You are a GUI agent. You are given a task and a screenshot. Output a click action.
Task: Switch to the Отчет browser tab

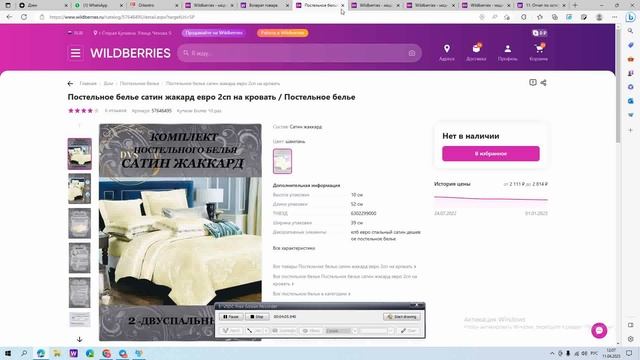tap(541, 5)
